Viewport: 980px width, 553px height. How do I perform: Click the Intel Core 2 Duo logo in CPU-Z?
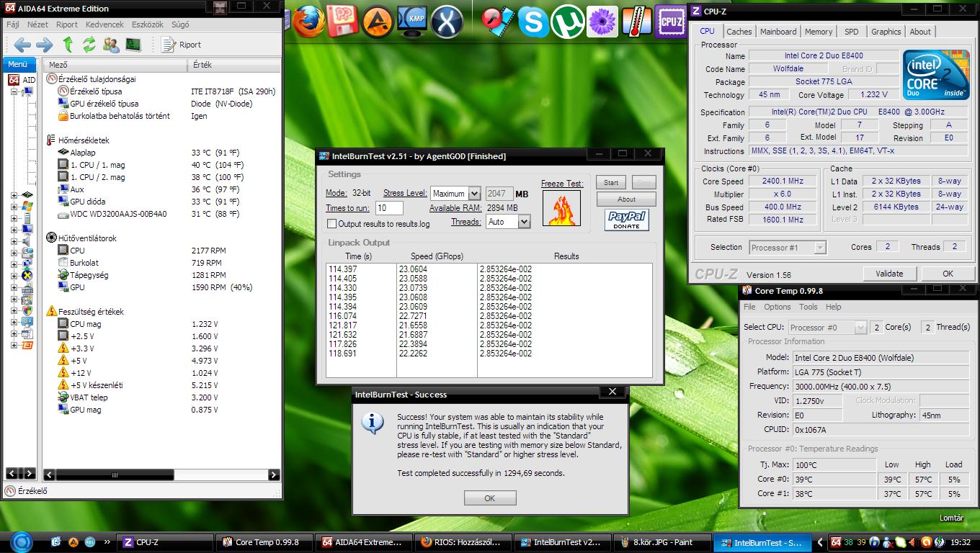[x=936, y=76]
